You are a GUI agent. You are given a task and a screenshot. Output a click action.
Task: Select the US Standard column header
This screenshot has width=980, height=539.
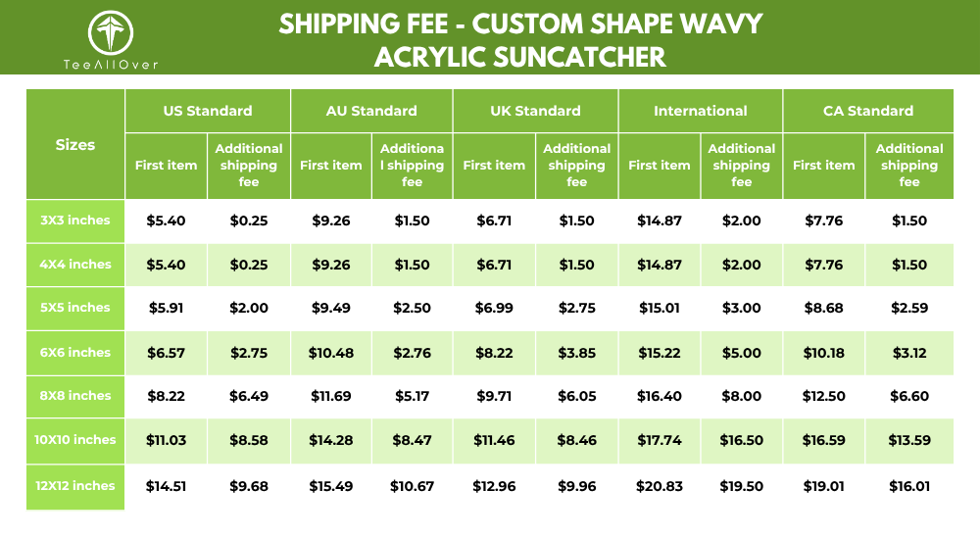tap(208, 111)
